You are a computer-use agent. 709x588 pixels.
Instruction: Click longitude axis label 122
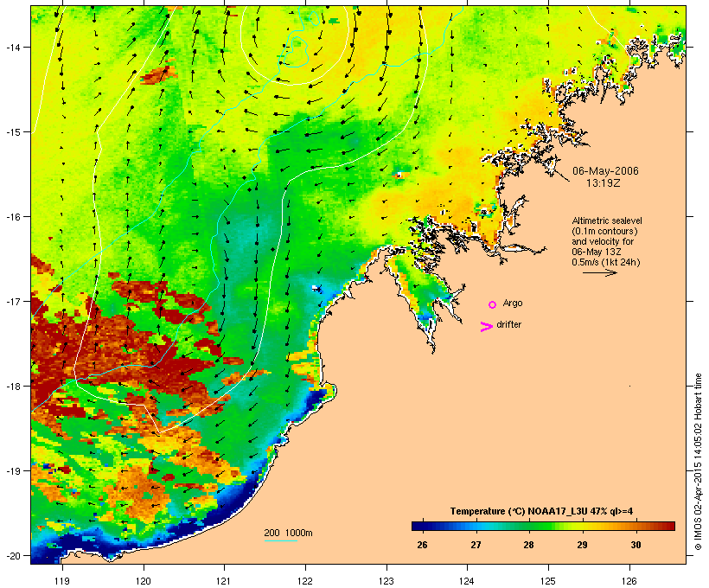pos(305,581)
